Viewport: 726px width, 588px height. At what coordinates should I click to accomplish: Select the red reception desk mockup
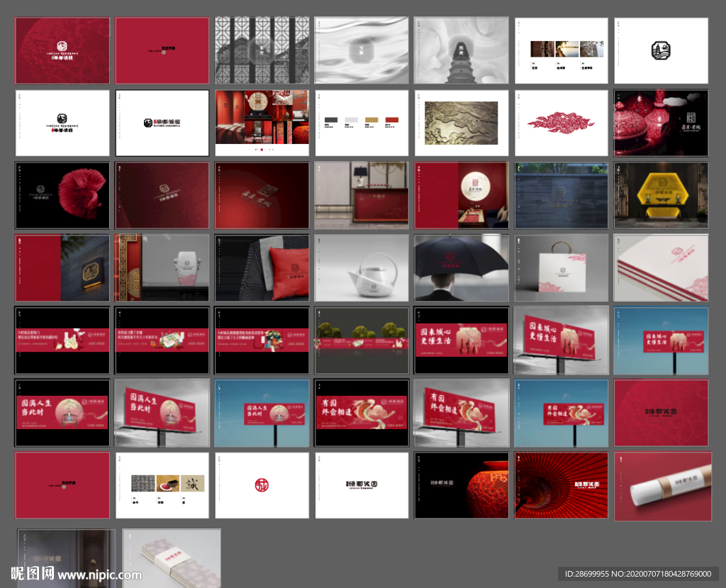362,195
